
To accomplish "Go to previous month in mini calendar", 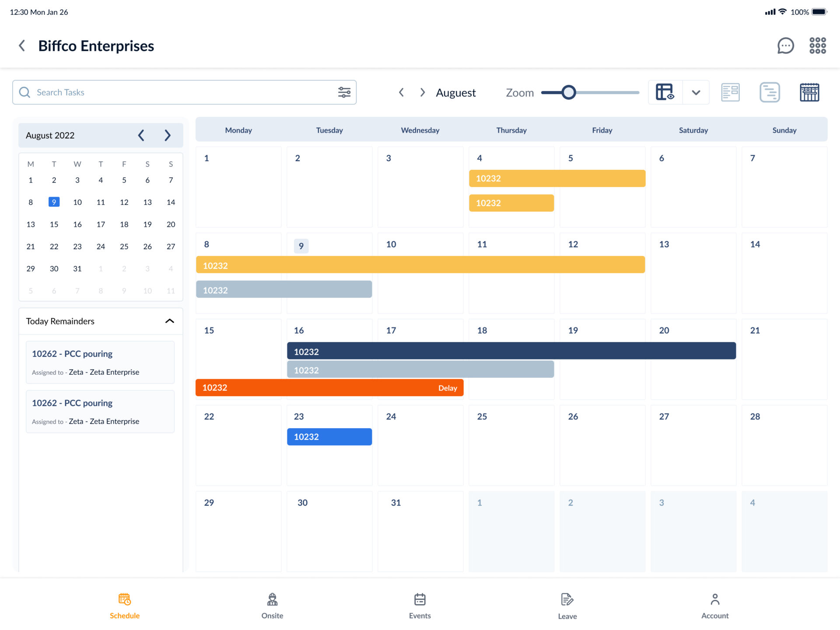I will point(141,135).
